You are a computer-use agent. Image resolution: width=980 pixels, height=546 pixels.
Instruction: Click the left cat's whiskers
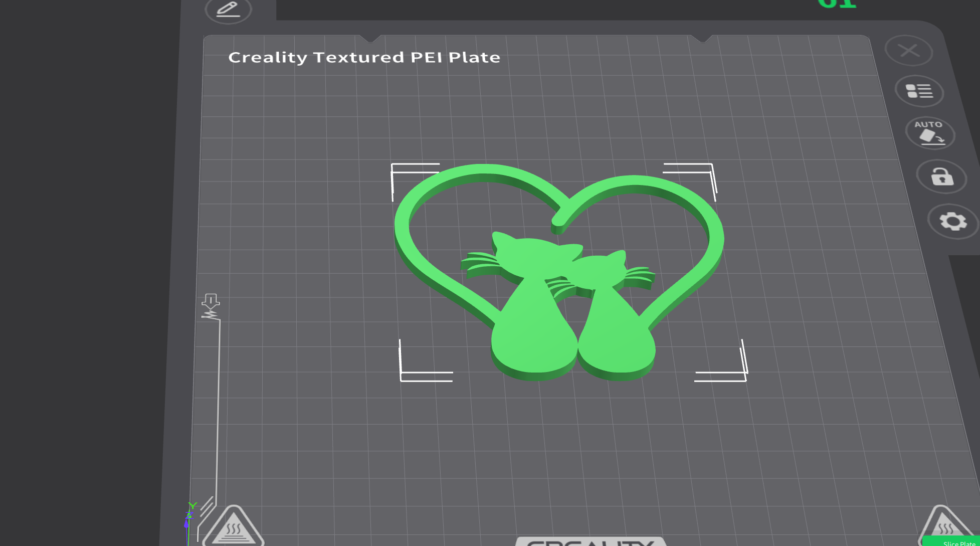point(480,264)
